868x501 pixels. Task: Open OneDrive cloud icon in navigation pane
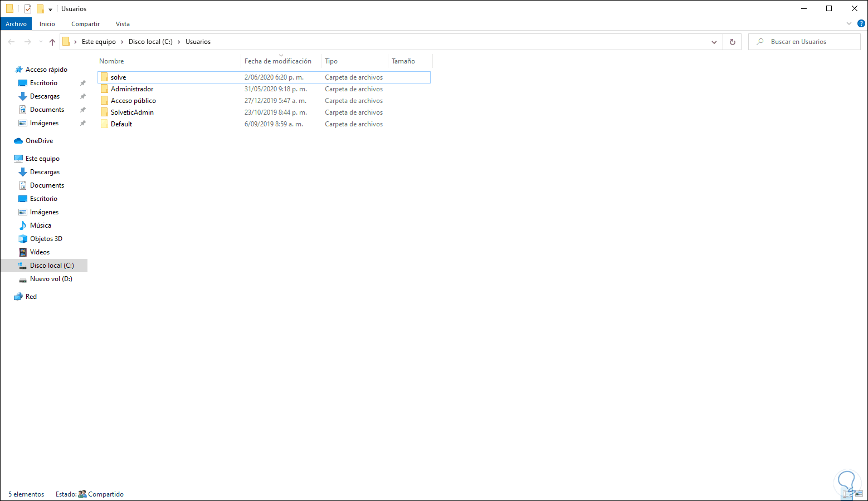(x=18, y=141)
